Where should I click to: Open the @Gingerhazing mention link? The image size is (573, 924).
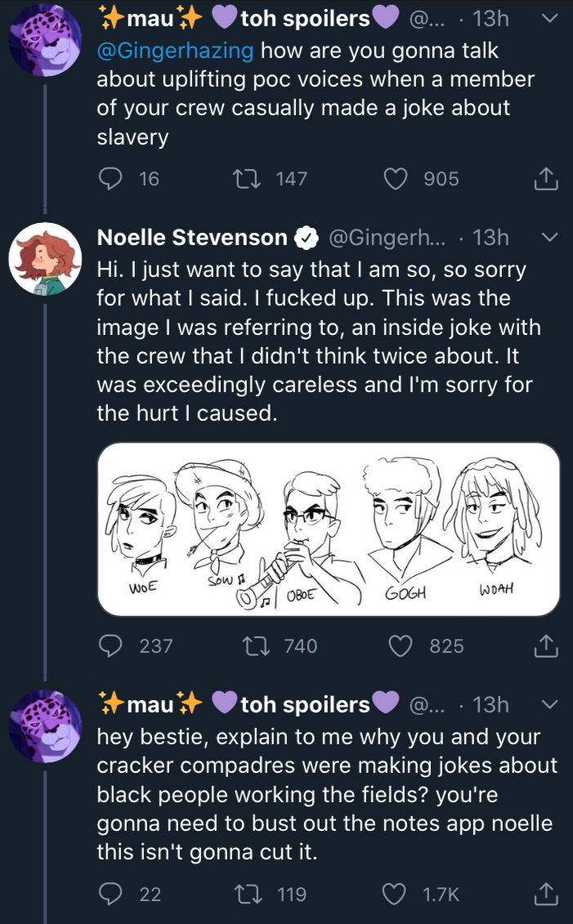point(176,51)
